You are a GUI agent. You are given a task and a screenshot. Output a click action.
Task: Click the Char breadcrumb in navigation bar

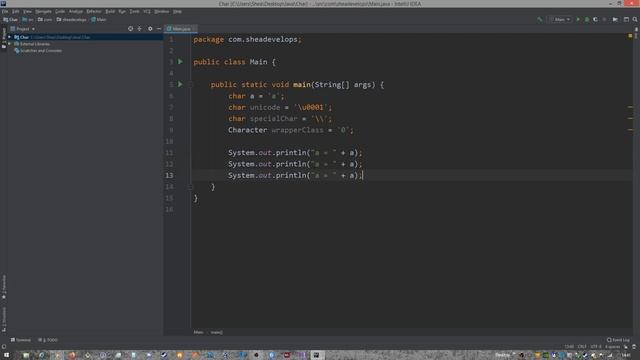11,19
